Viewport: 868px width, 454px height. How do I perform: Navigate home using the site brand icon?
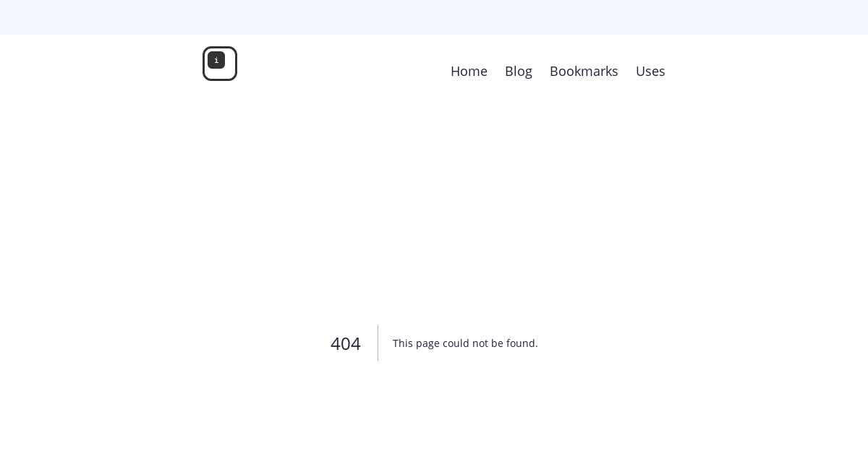[218, 64]
